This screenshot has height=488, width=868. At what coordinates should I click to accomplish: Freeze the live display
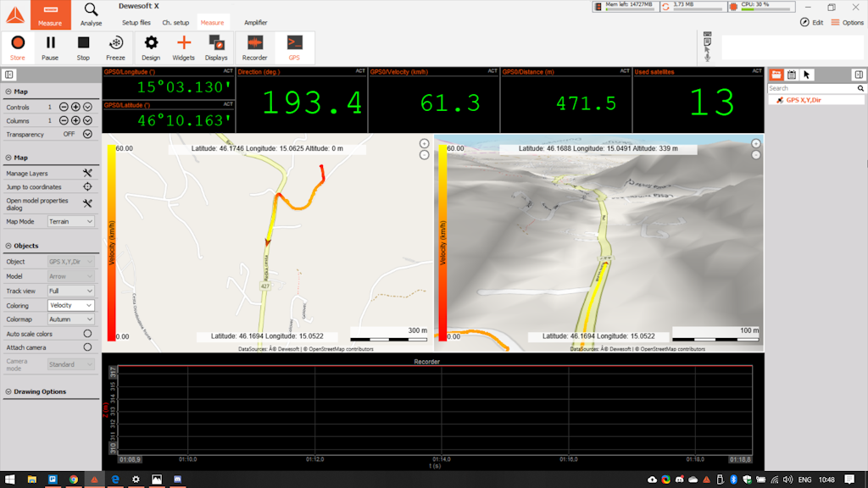tap(115, 47)
